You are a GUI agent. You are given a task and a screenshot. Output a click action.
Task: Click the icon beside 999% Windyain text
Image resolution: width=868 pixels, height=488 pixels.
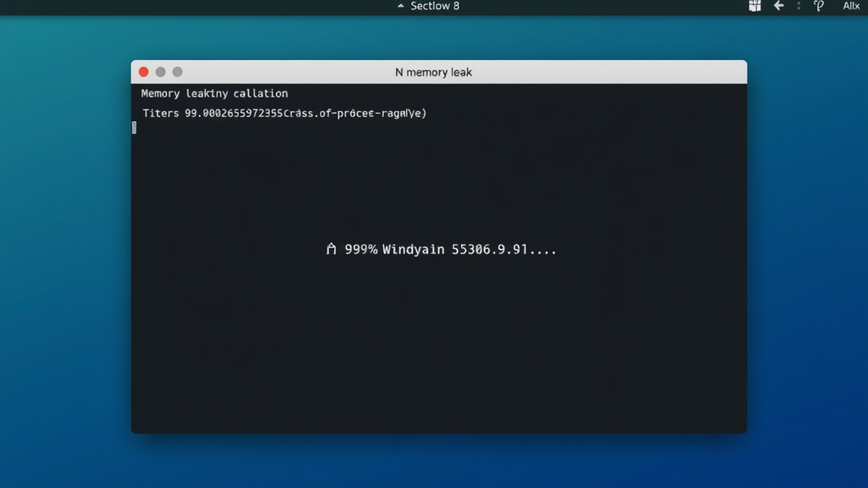coord(331,249)
